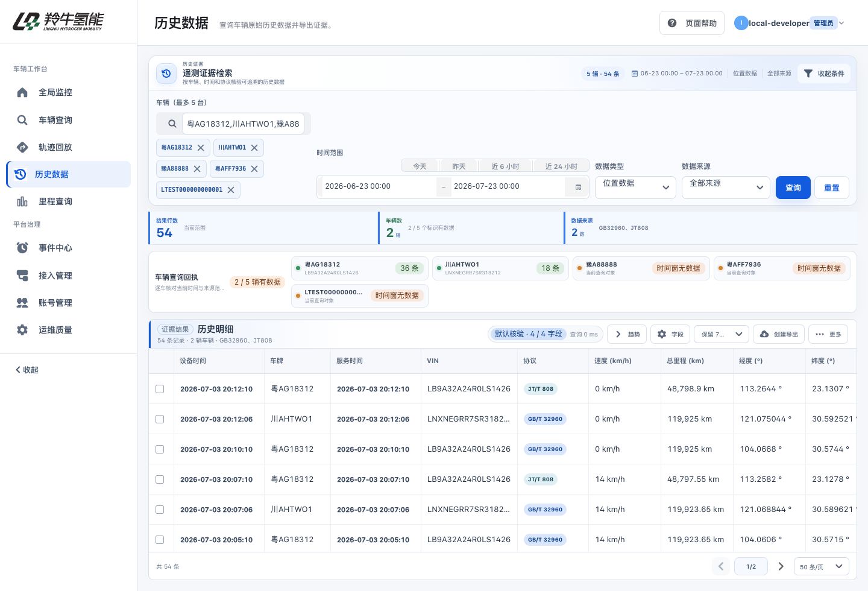Open the 粤AG18312 receipt card with 36 条
The width and height of the screenshot is (868, 591).
359,268
